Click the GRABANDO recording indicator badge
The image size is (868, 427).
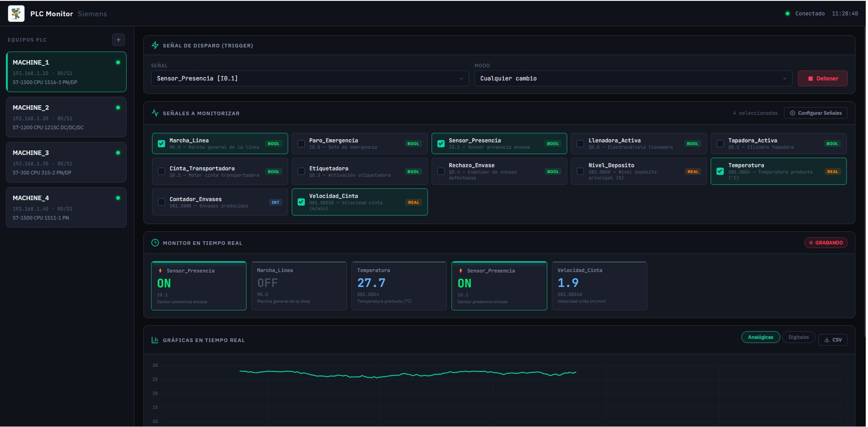[826, 243]
